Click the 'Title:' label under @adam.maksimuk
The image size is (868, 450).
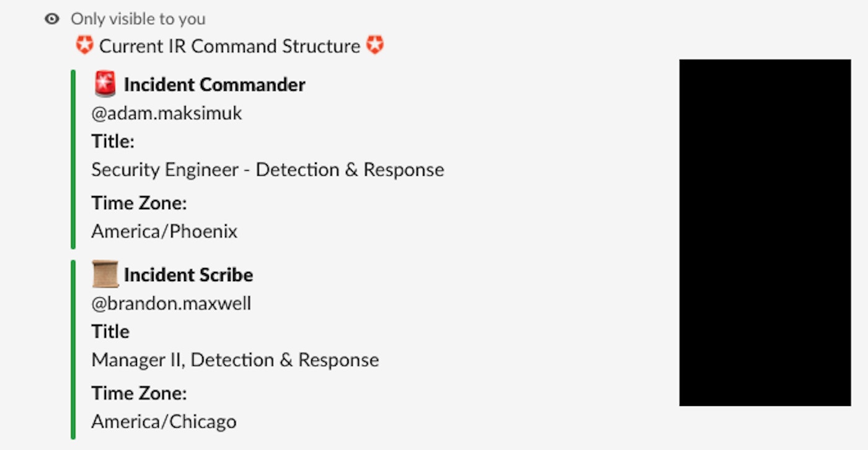[113, 142]
